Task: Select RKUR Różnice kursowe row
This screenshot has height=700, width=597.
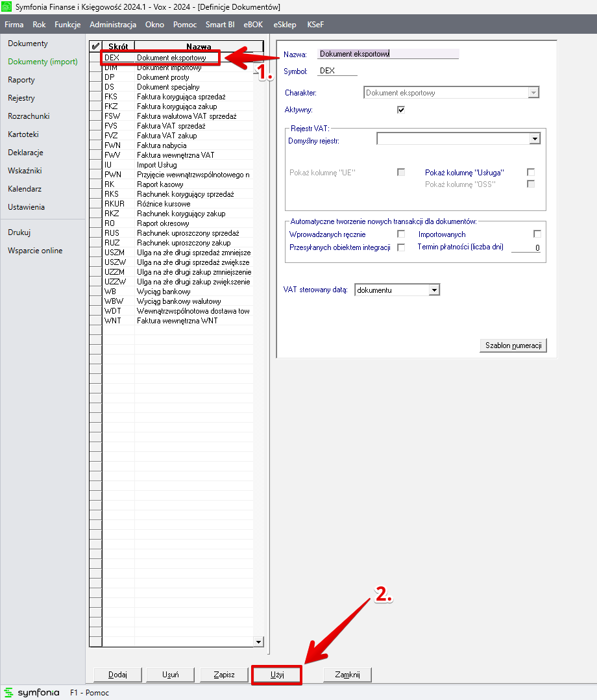Action: 178,204
